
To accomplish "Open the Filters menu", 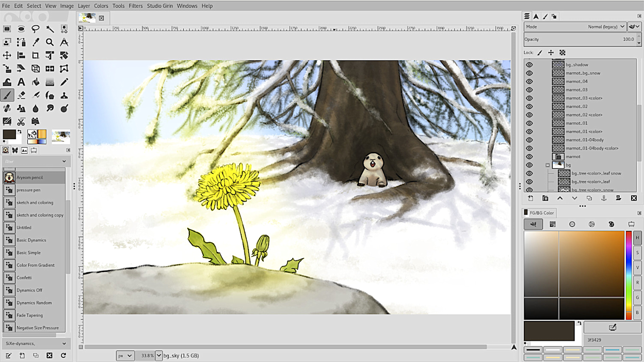I will click(136, 6).
